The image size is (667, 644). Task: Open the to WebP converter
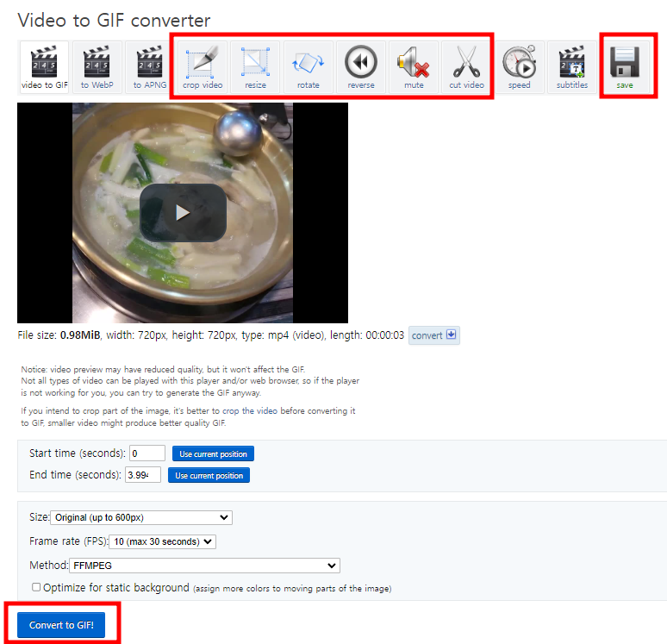click(x=97, y=67)
